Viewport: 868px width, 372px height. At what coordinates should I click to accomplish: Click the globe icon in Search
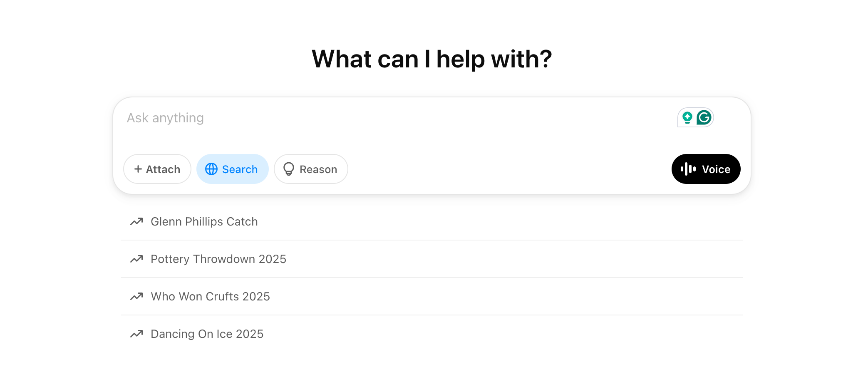(x=211, y=169)
